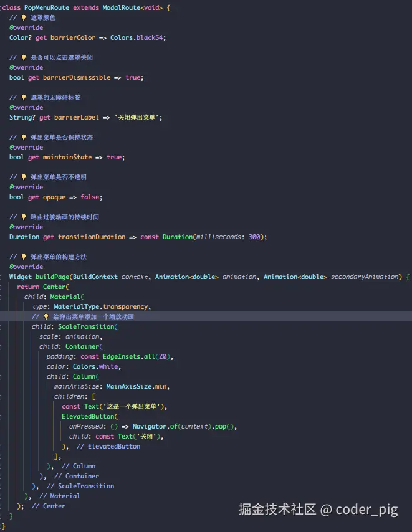
Task: Click the lightbulb beside the 是否可以点击遮罩关闭 comment
Action: (24, 58)
